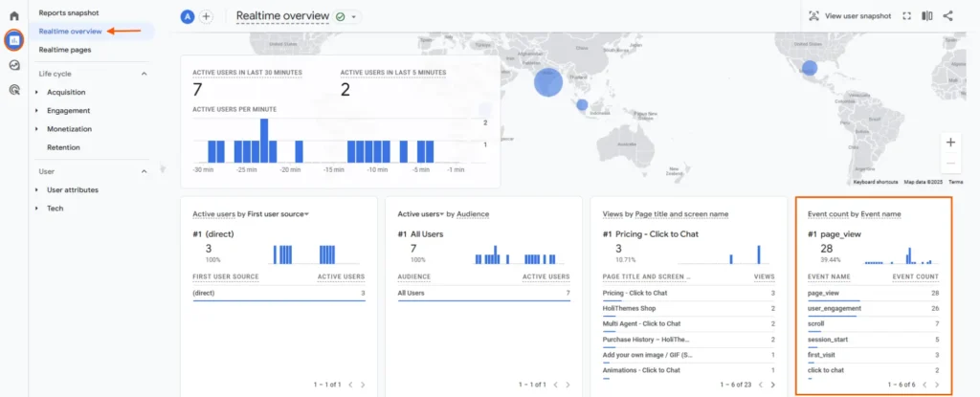Image resolution: width=980 pixels, height=397 pixels.
Task: Click the Home icon in left rail
Action: click(x=13, y=16)
